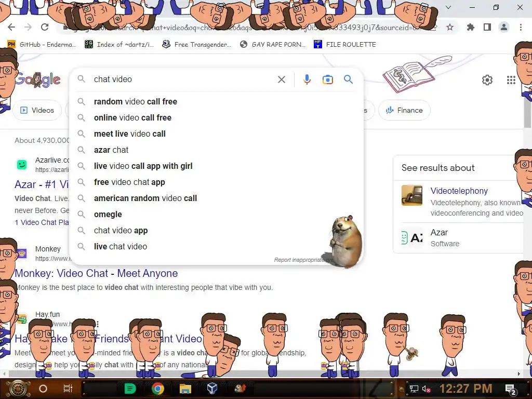Click into the 'chat video' search field
Image resolution: width=532 pixels, height=399 pixels.
183,79
